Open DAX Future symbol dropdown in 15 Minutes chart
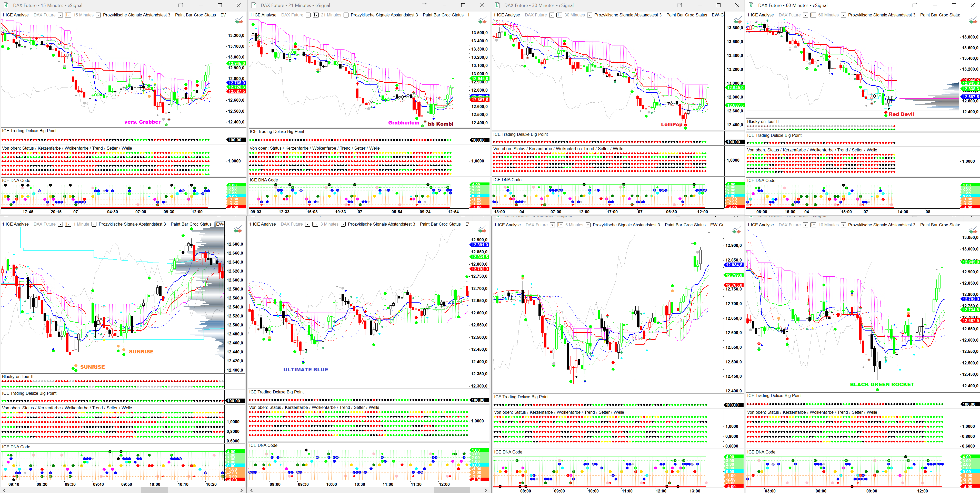Image resolution: width=980 pixels, height=493 pixels. pos(60,15)
